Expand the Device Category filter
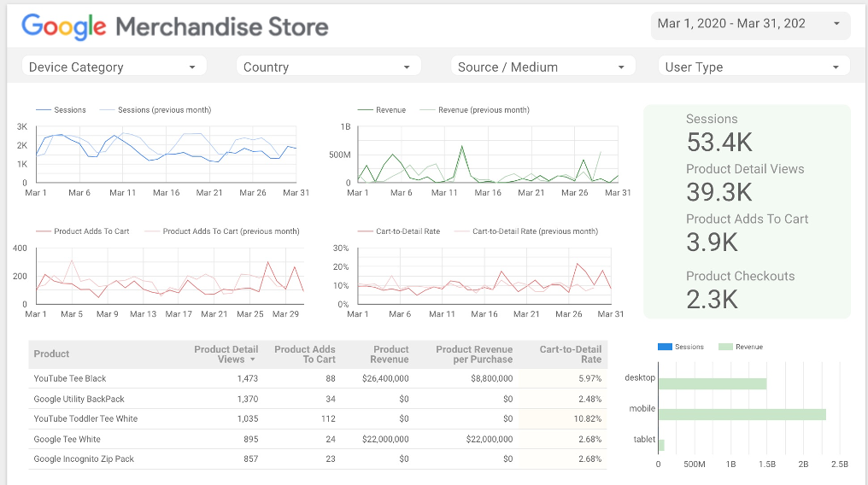The height and width of the screenshot is (485, 868). (114, 67)
